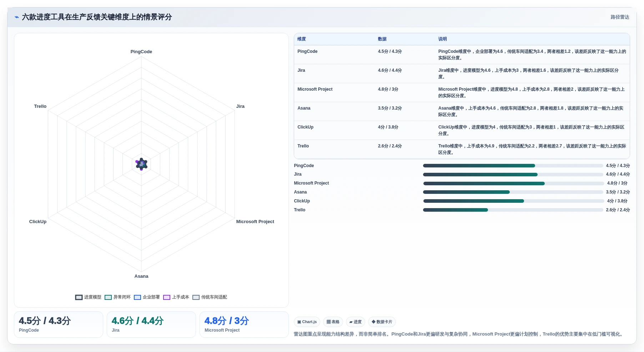
Task: Open the PingCode 4.5分 / 4.3分 summary card
Action: tap(59, 325)
